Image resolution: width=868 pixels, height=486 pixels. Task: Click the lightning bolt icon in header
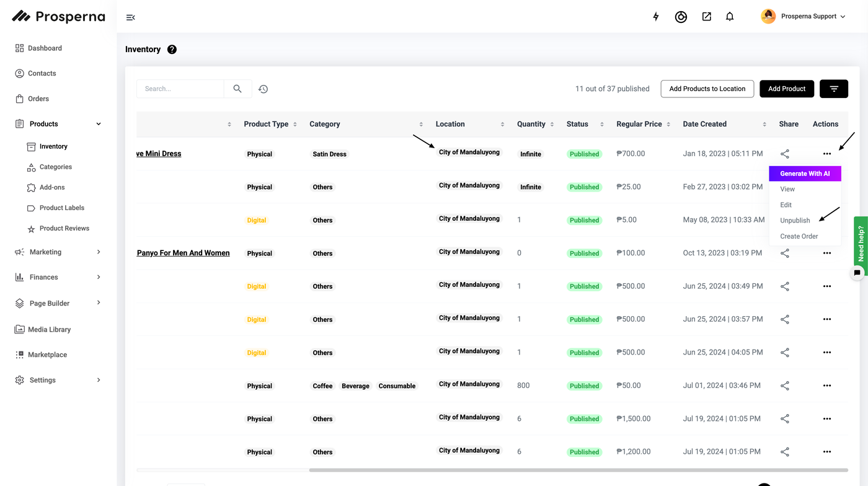click(656, 17)
